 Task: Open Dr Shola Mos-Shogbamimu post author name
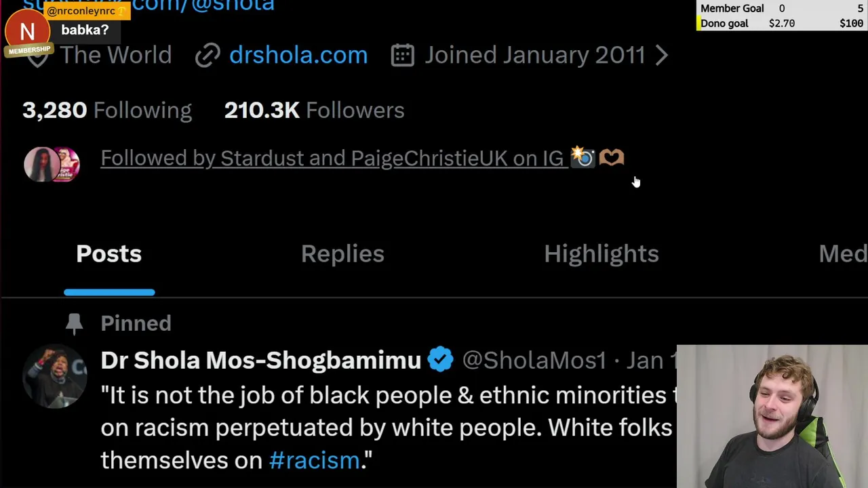(260, 361)
